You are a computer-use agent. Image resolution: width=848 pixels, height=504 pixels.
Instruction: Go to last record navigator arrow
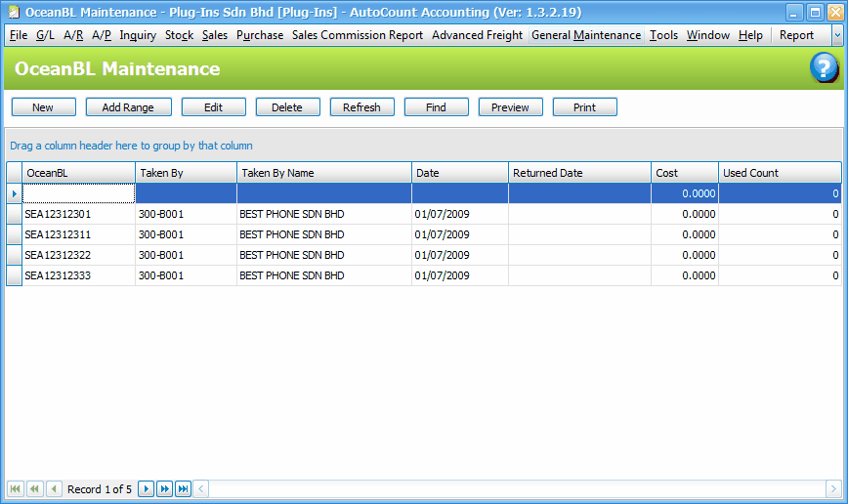point(184,488)
